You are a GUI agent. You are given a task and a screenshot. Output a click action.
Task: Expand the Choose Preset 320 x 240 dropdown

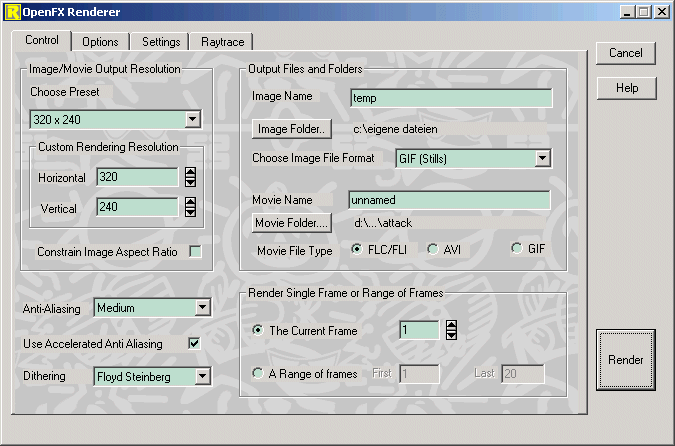192,119
